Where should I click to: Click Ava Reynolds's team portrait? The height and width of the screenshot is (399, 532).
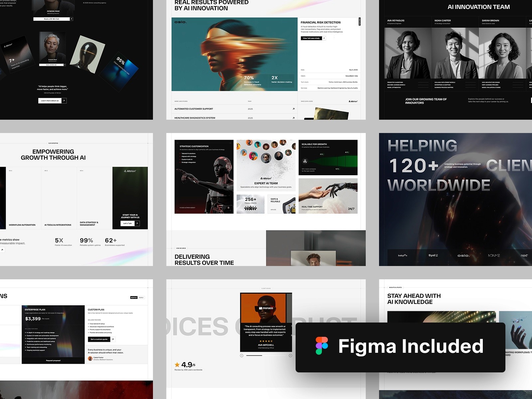coord(408,53)
